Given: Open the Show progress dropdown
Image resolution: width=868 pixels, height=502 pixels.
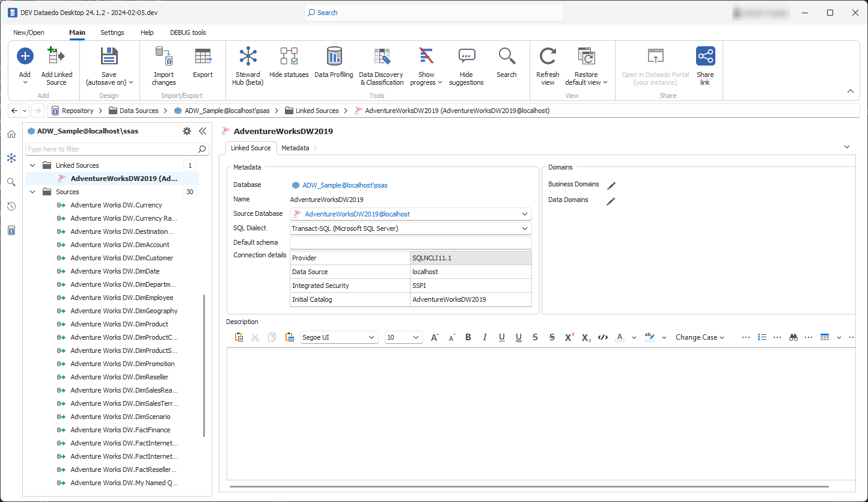Looking at the screenshot, I should tap(426, 66).
